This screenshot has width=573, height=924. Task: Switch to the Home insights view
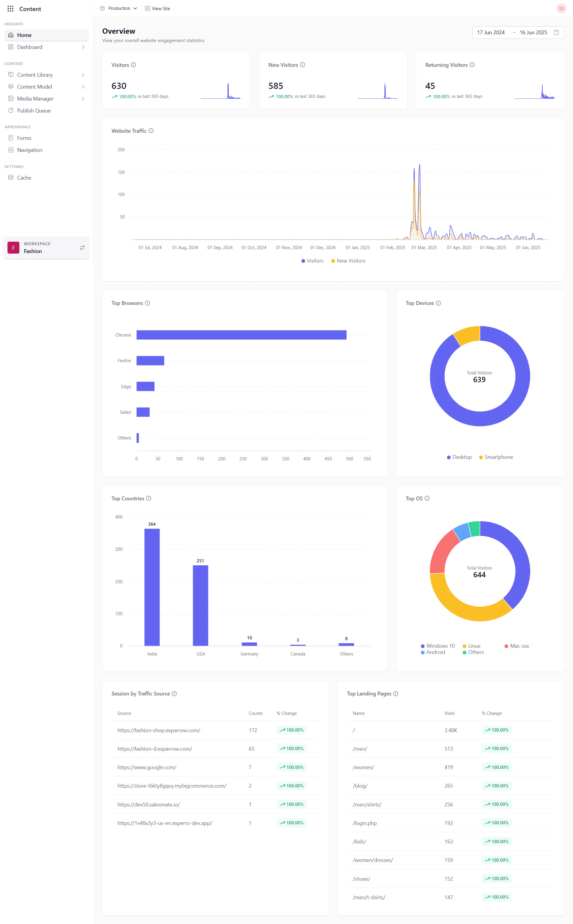pos(24,35)
